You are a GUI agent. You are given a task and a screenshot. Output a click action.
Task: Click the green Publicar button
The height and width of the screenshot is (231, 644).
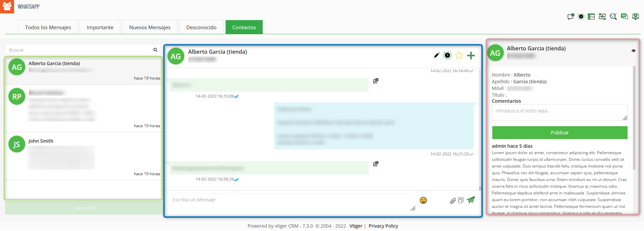(560, 133)
